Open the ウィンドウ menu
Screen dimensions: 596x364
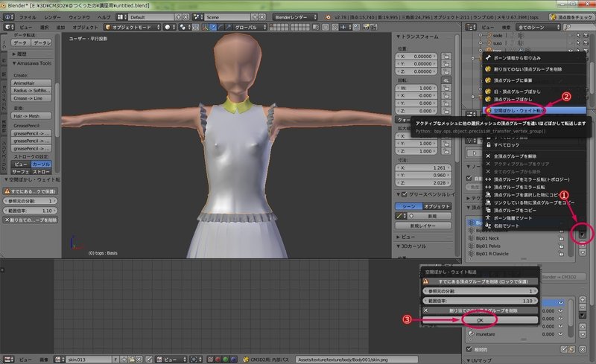pos(79,17)
